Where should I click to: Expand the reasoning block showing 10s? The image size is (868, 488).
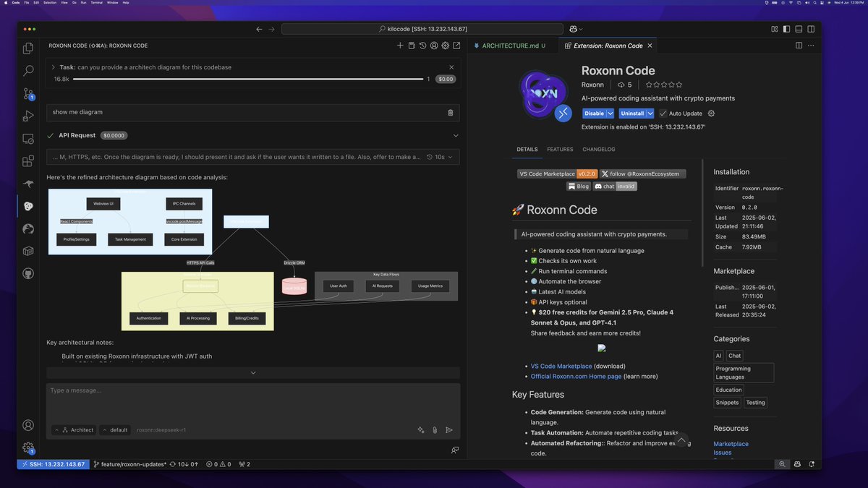[439, 157]
